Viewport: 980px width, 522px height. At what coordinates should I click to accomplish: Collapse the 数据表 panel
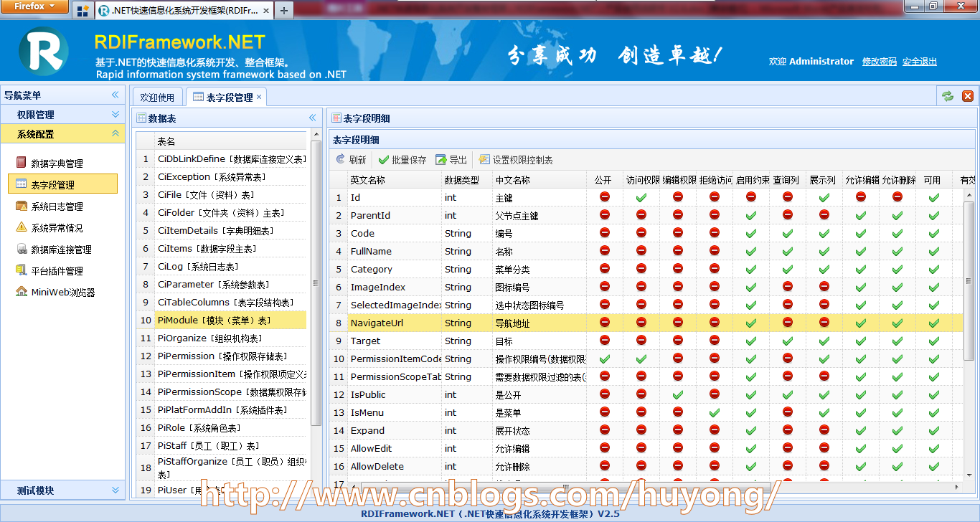pos(312,117)
